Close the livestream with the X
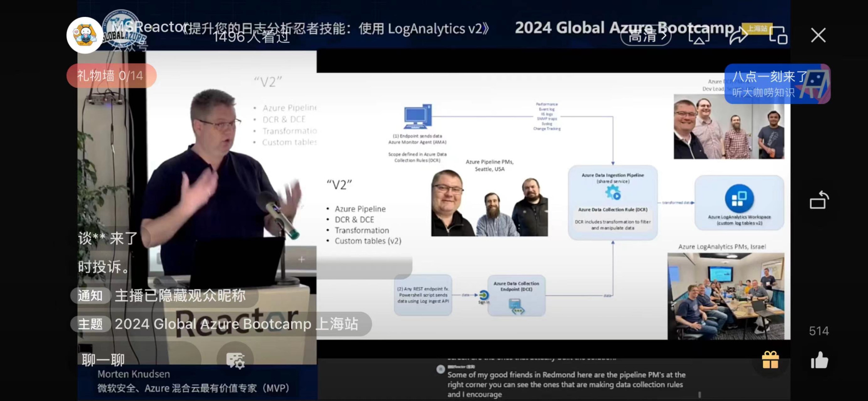 [818, 35]
